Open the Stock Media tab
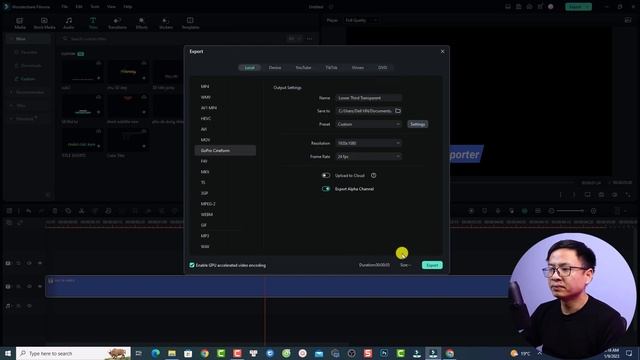The width and height of the screenshot is (640, 360). pyautogui.click(x=44, y=23)
